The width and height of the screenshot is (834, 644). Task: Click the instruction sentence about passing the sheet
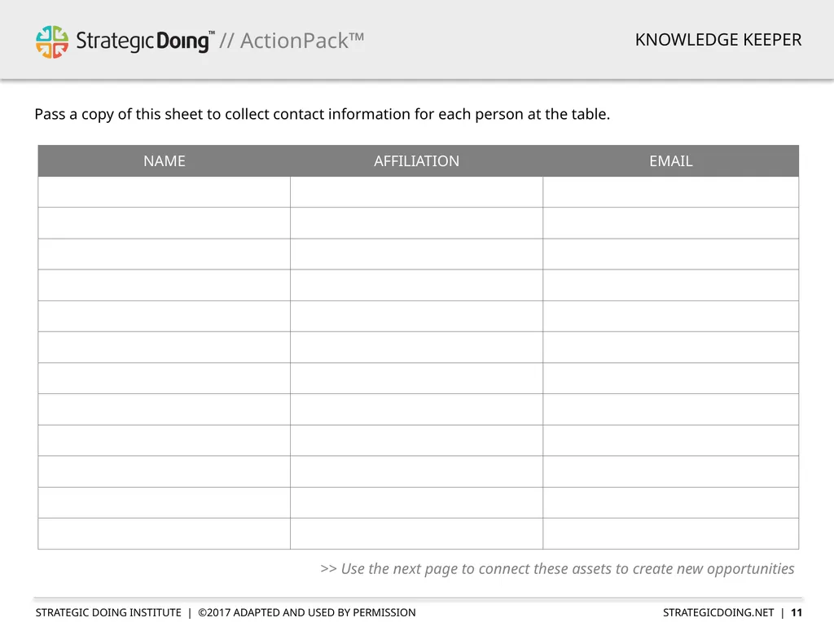coord(323,114)
